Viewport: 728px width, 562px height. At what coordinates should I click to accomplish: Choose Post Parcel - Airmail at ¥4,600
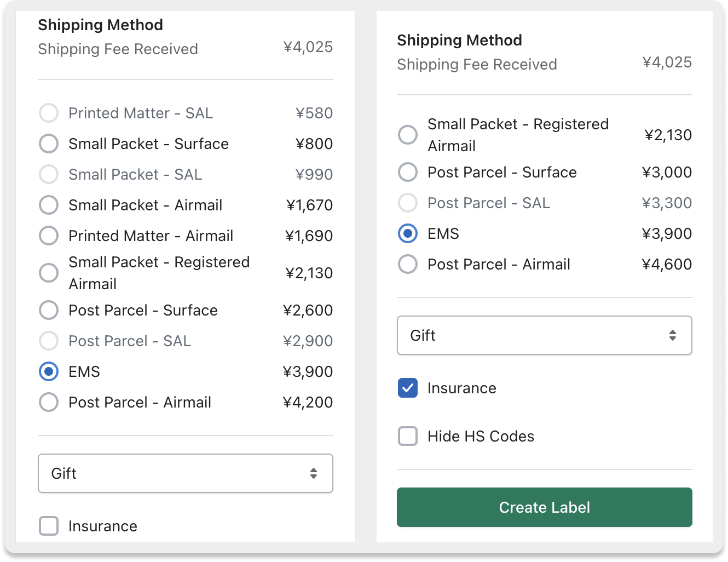(x=408, y=265)
